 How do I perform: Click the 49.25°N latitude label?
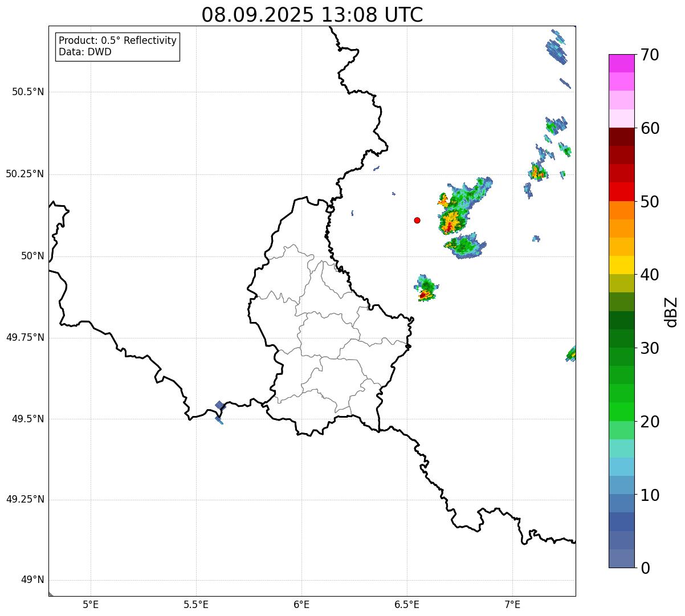pyautogui.click(x=25, y=500)
